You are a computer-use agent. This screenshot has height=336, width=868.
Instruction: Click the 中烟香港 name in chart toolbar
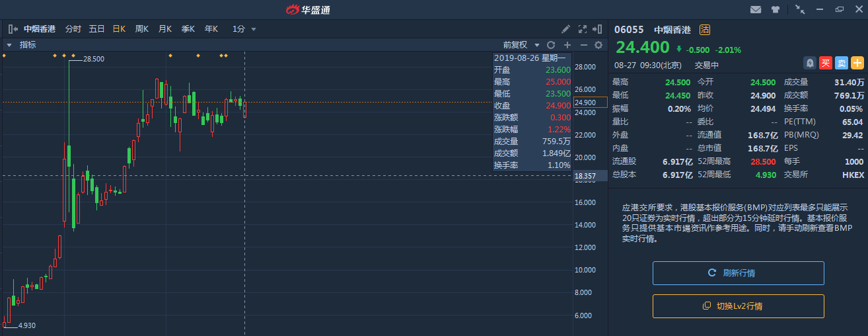[x=40, y=29]
